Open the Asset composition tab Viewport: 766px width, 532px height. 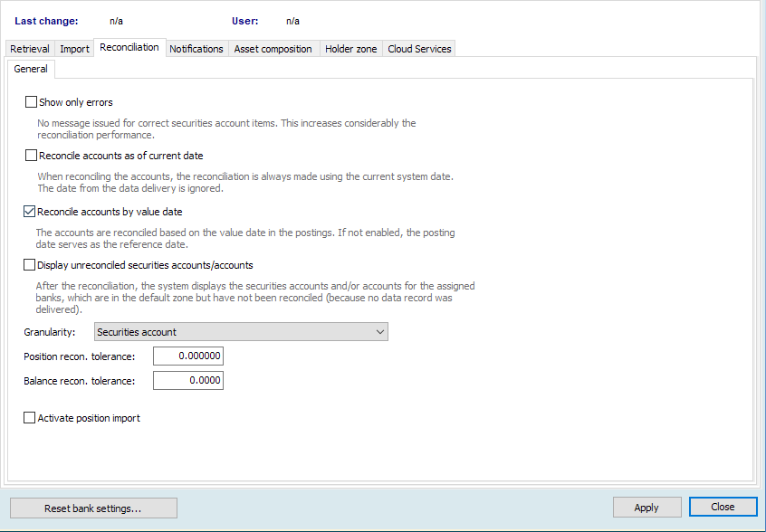point(273,49)
